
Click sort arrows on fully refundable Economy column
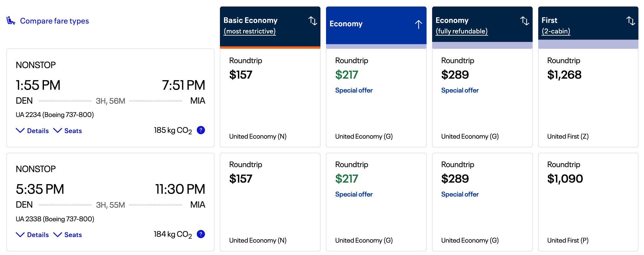point(525,21)
